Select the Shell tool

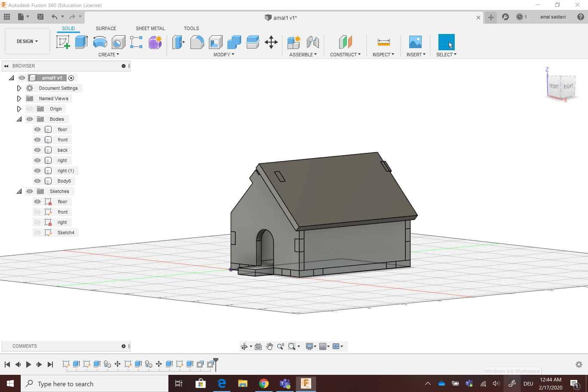[215, 42]
